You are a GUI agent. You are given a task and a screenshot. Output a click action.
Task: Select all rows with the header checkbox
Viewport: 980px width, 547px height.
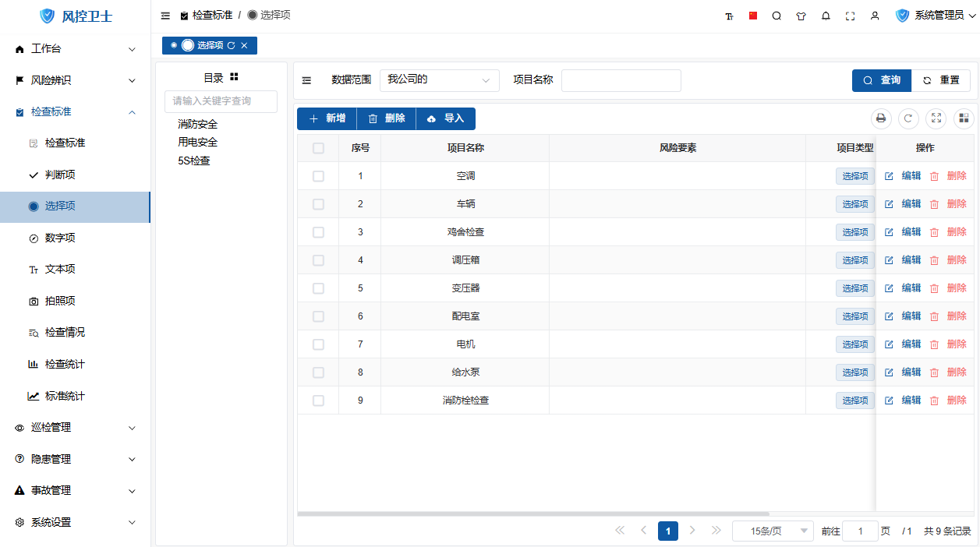(x=318, y=148)
